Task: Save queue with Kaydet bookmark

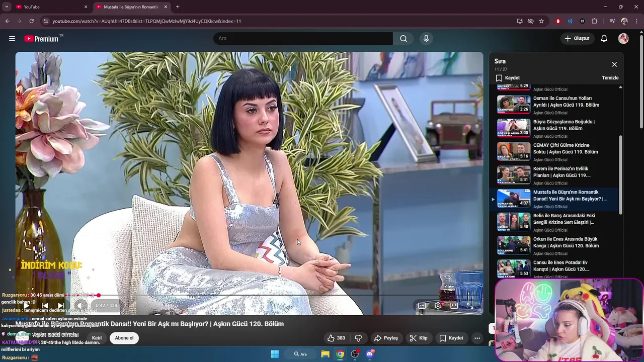Action: click(507, 78)
